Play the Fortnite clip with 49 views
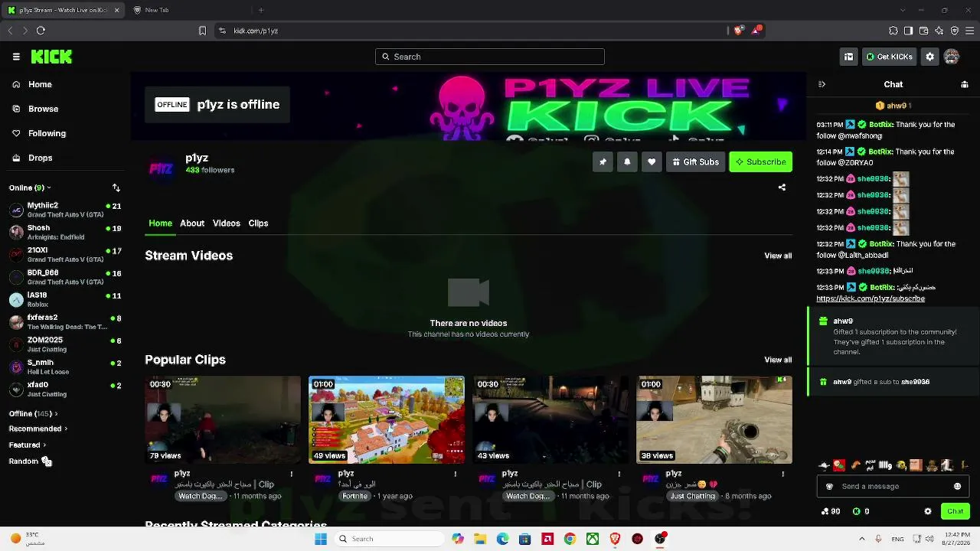This screenshot has height=551, width=980. (387, 419)
